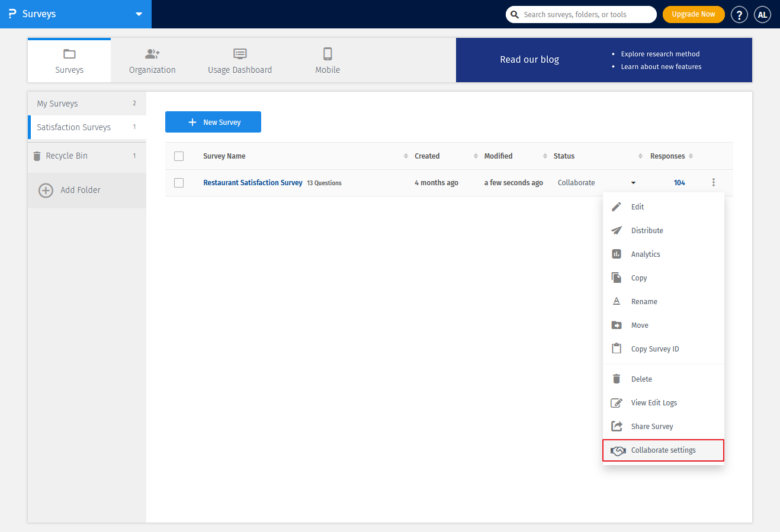Click the New Survey button
The width and height of the screenshot is (780, 532).
(213, 122)
